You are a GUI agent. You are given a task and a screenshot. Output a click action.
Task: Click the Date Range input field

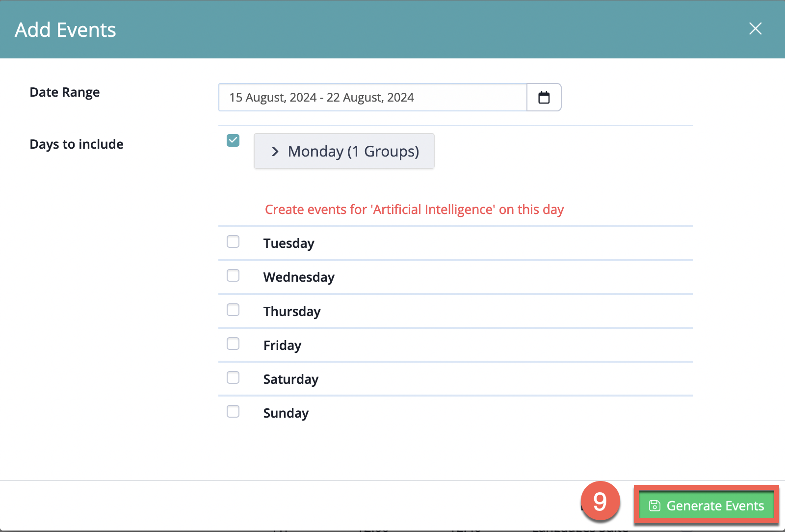pyautogui.click(x=372, y=98)
